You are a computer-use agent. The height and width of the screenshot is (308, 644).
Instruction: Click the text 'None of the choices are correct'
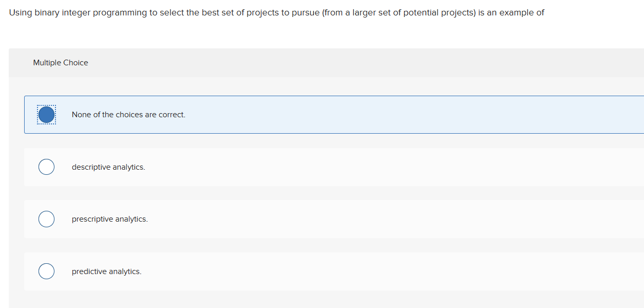coord(128,114)
